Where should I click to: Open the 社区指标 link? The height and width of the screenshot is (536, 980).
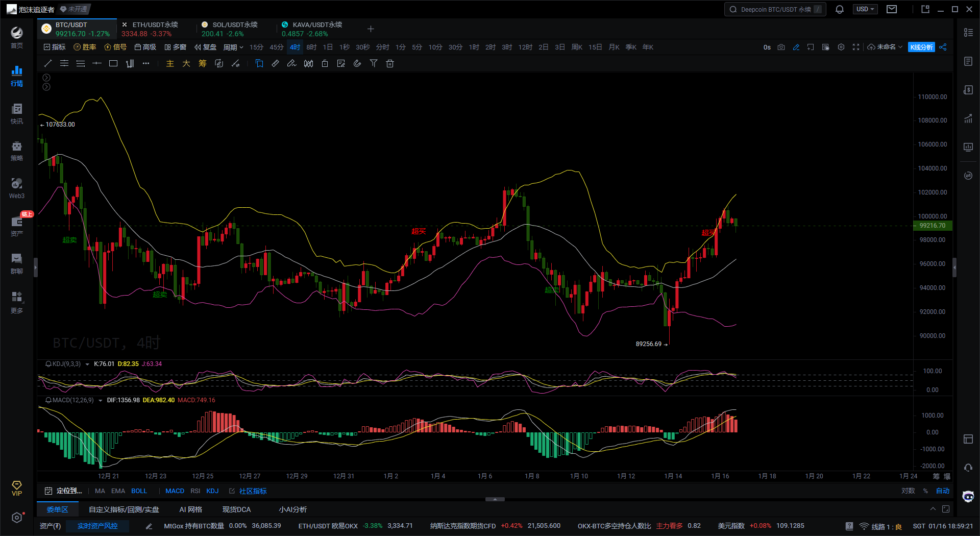click(x=253, y=491)
